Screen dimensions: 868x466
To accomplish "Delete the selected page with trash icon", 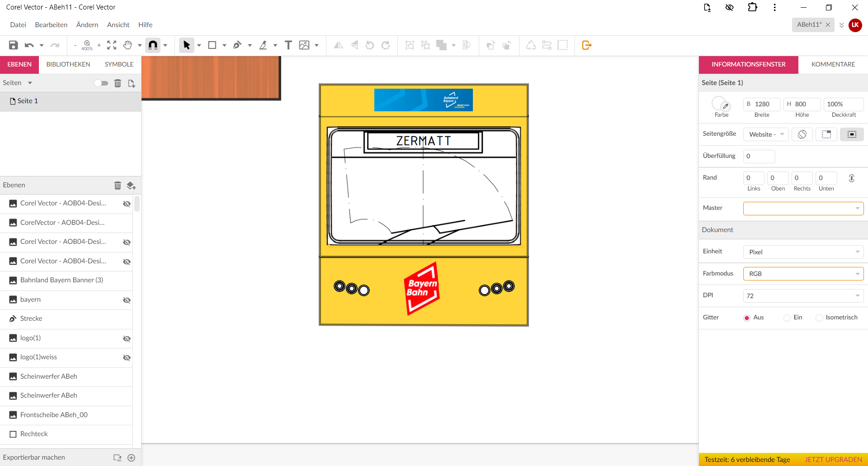I will coord(118,83).
